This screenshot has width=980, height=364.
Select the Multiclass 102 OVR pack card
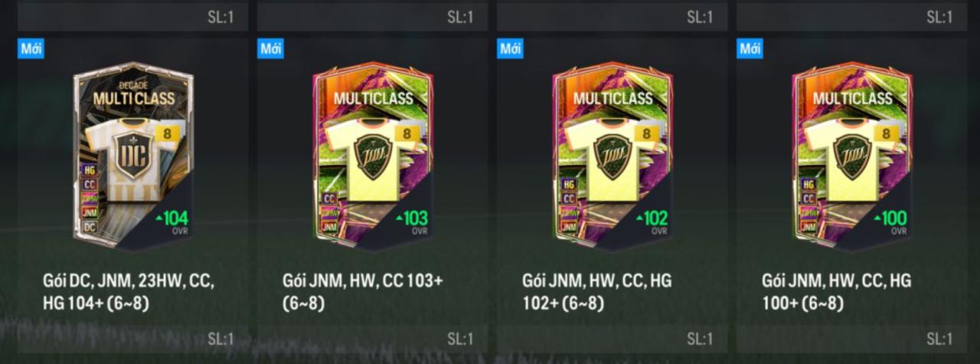[612, 157]
